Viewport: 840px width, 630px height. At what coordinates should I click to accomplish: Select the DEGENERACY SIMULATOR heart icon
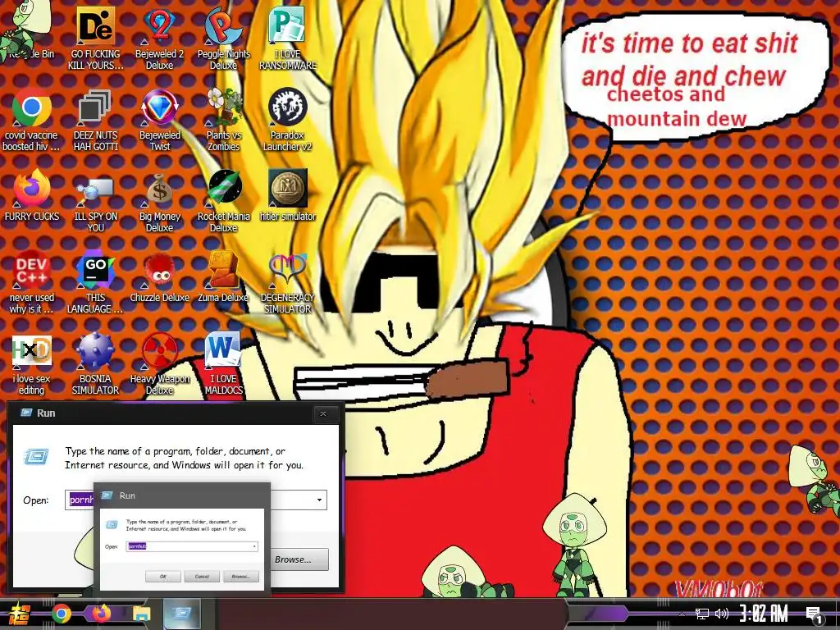click(288, 282)
